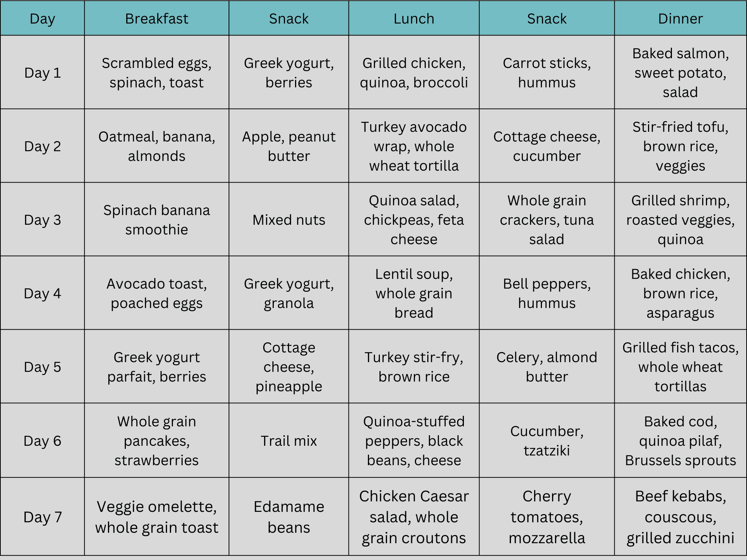The width and height of the screenshot is (747, 560).
Task: Click the Breakfast column header
Action: pyautogui.click(x=156, y=19)
